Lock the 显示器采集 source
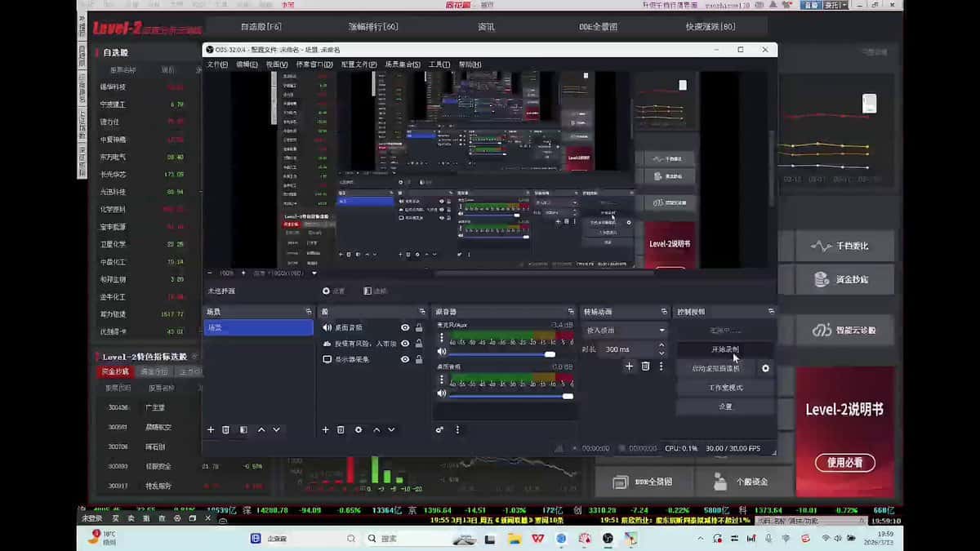The height and width of the screenshot is (551, 980). point(419,359)
